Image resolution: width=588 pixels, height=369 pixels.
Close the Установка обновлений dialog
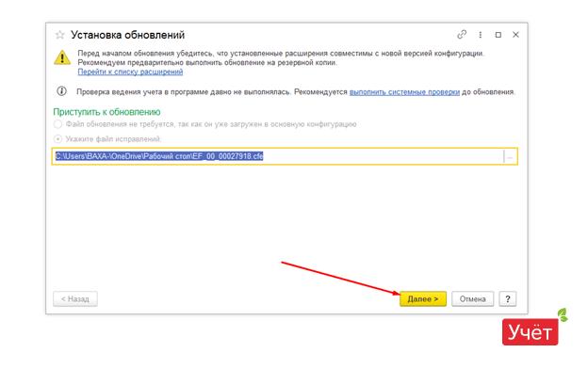[x=515, y=35]
